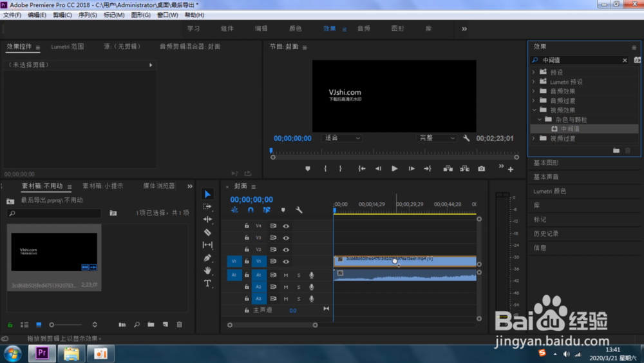Step back one frame
Screen dimensions: 644x363
[378, 168]
